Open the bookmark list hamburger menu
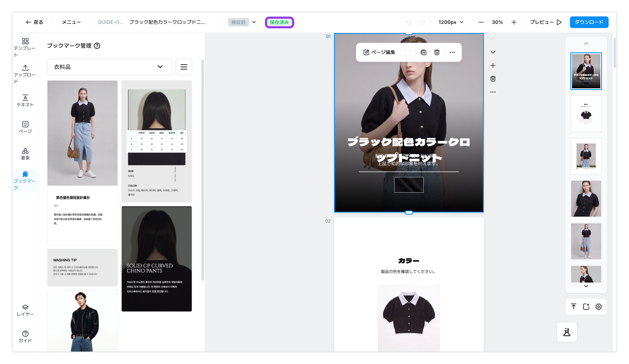Screen dimensions: 629x364 tap(184, 67)
